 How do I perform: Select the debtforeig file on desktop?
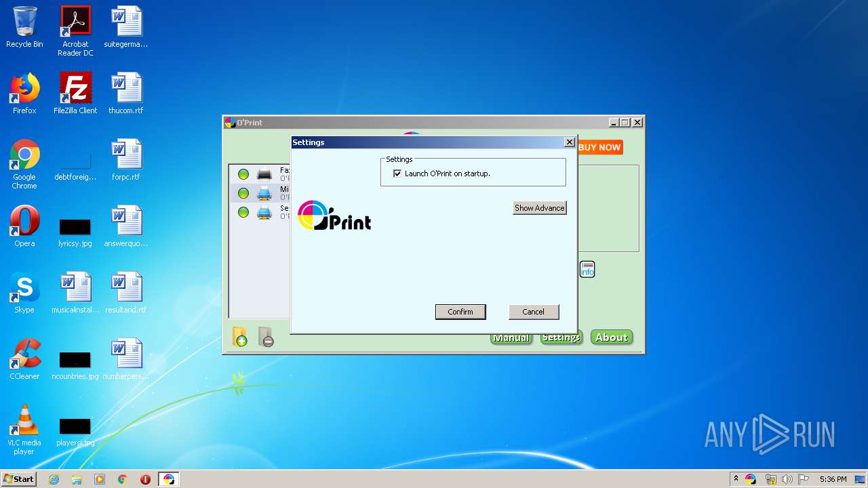(75, 164)
